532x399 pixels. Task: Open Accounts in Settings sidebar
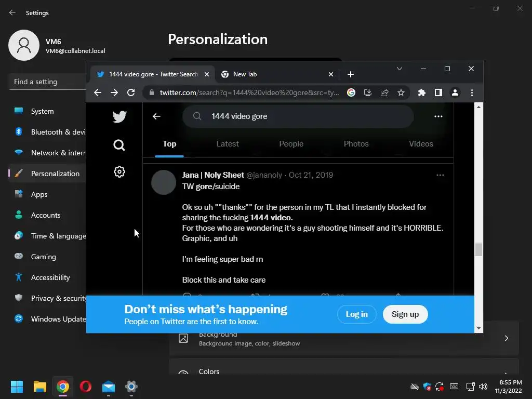(x=47, y=215)
